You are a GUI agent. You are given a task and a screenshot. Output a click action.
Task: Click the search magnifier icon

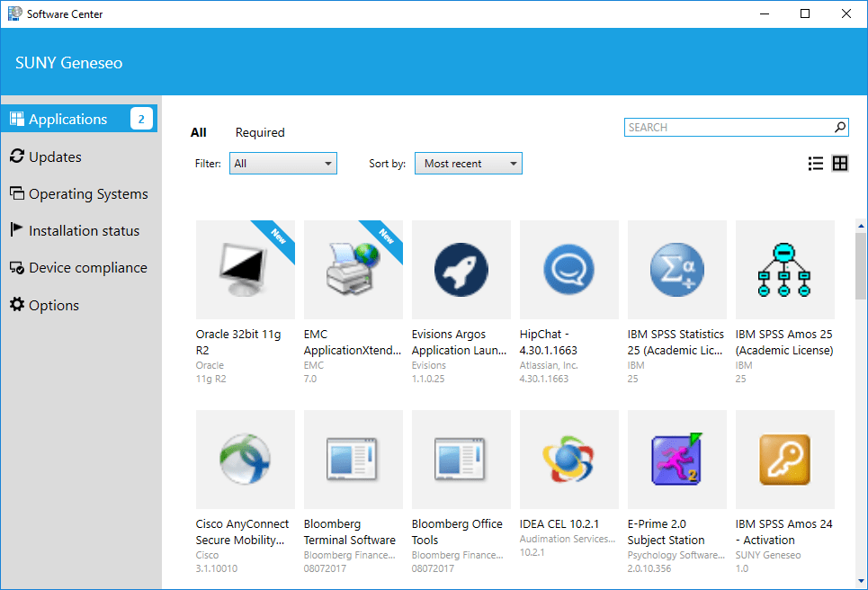840,128
